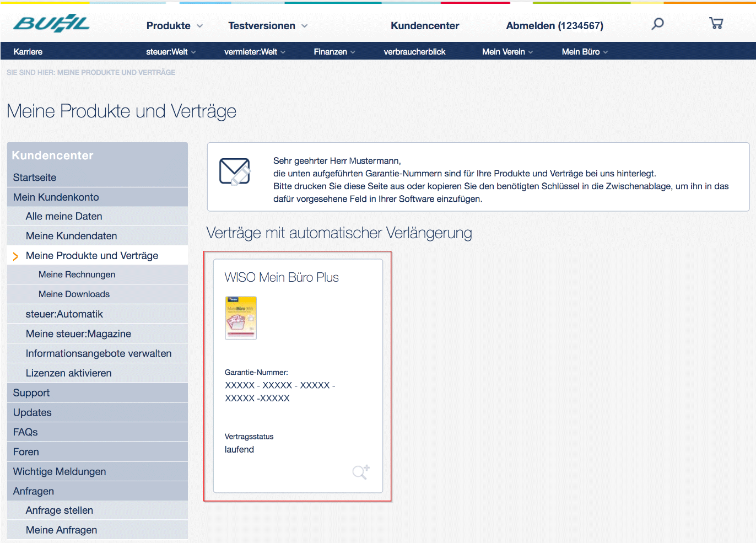Expand the Produkte dropdown
756x543 pixels.
[x=175, y=26]
